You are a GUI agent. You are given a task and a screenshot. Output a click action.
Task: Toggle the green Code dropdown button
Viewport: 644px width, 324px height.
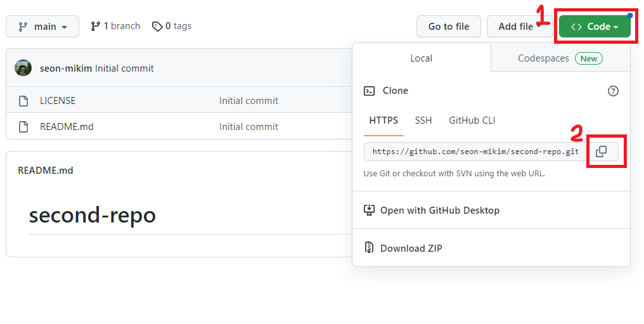point(595,27)
